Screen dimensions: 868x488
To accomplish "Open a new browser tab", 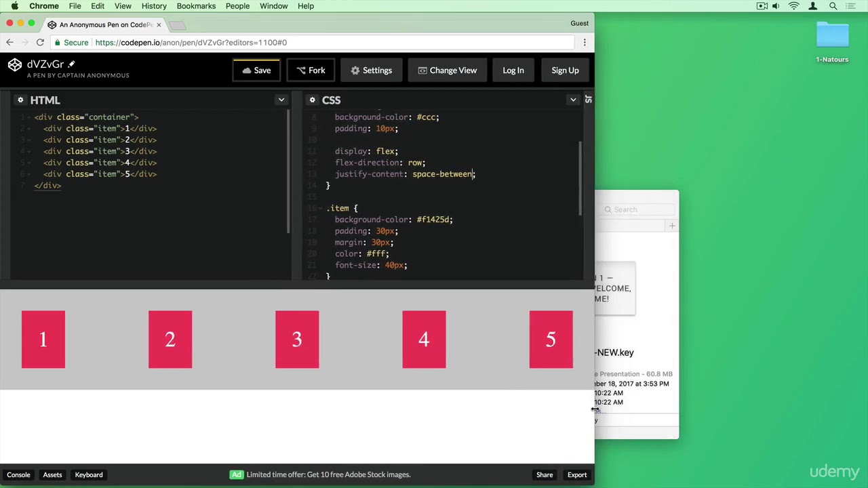I will [177, 25].
